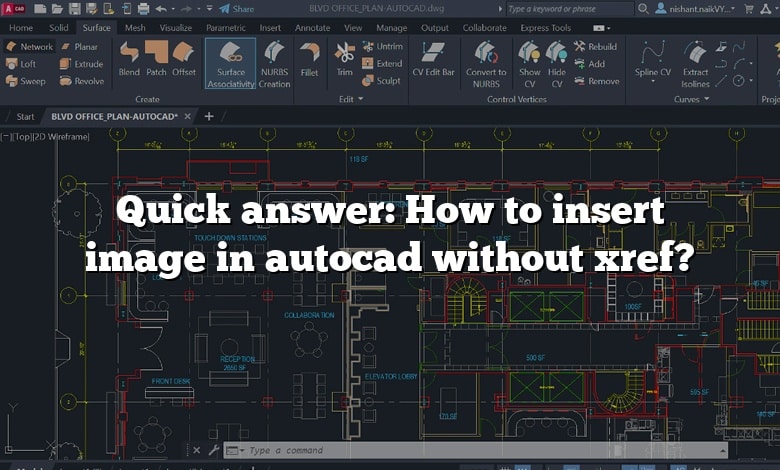Switch to the Annotate ribbon tab
Viewport: 780px width, 470px height.
coord(312,28)
